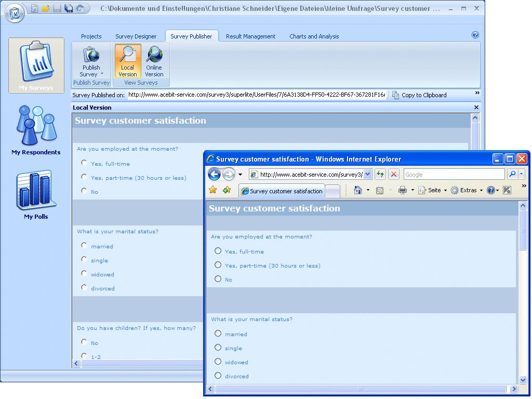
Task: Click the My Surveys clipboard icon
Action: coord(35,62)
